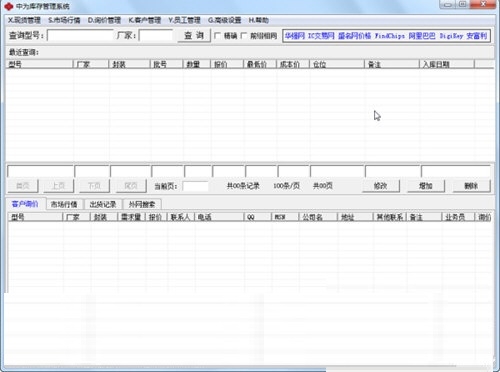Open the 阿里巴巴 link
Image resolution: width=500 pixels, height=372 pixels.
point(422,36)
